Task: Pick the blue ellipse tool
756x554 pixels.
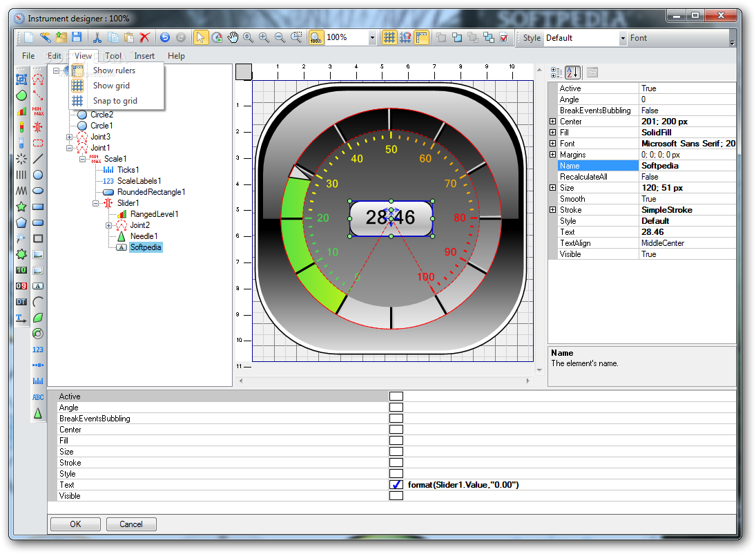Action: click(37, 191)
